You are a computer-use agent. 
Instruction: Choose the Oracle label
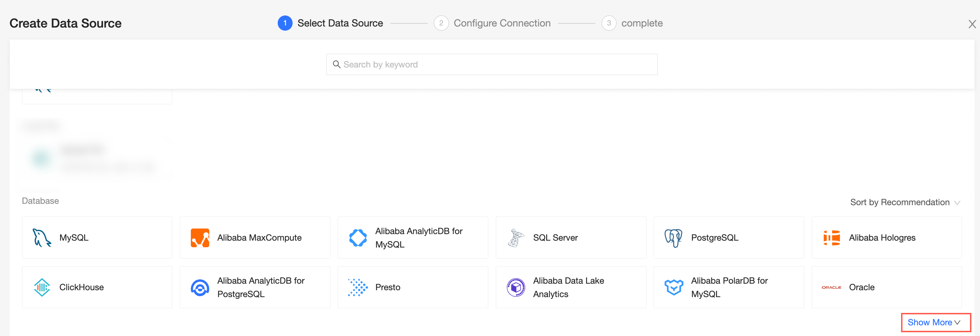coord(862,287)
